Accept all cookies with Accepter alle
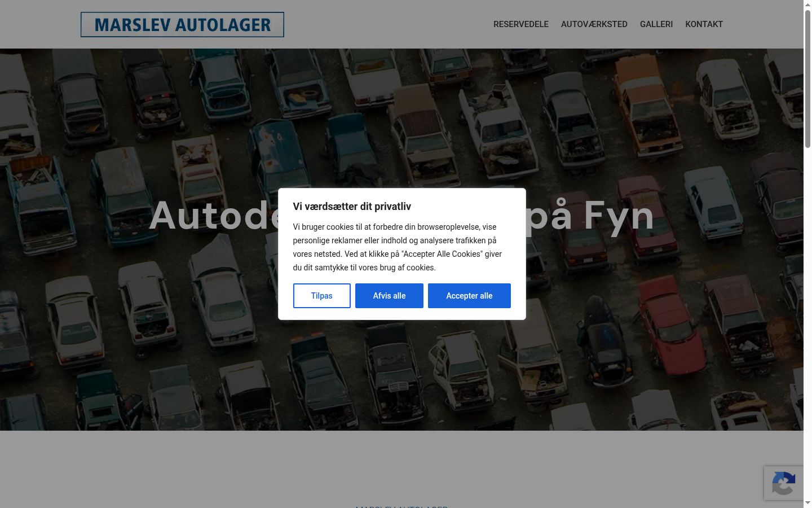This screenshot has height=508, width=812. [469, 296]
